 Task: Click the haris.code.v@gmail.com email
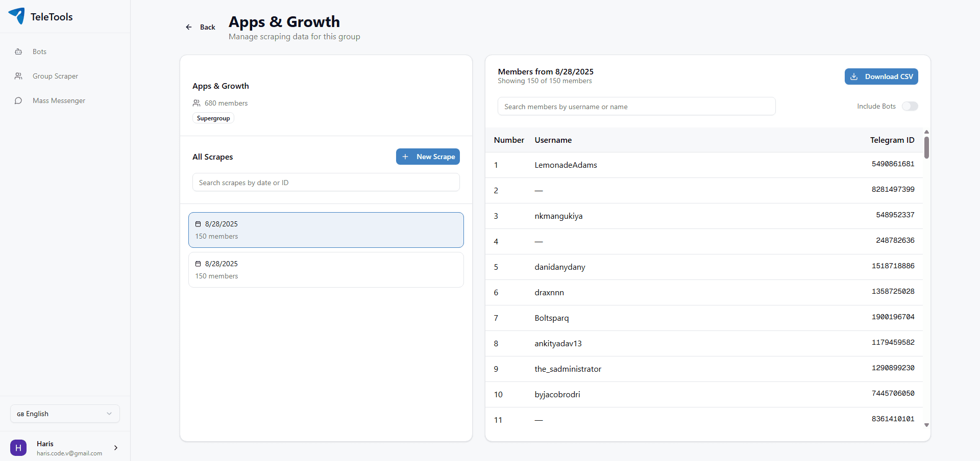(69, 453)
